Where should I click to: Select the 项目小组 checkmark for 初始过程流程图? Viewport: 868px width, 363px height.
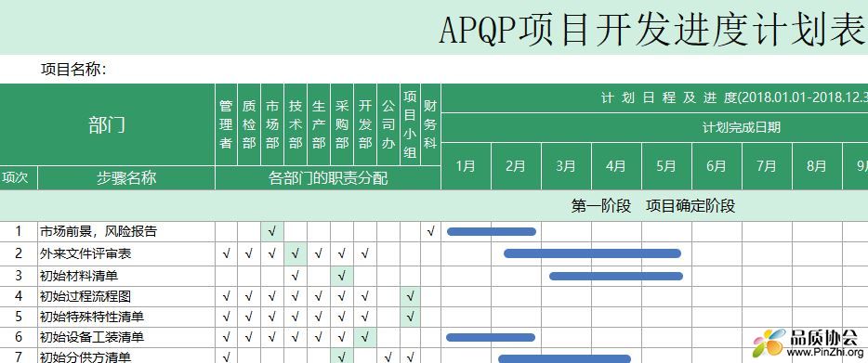[410, 296]
